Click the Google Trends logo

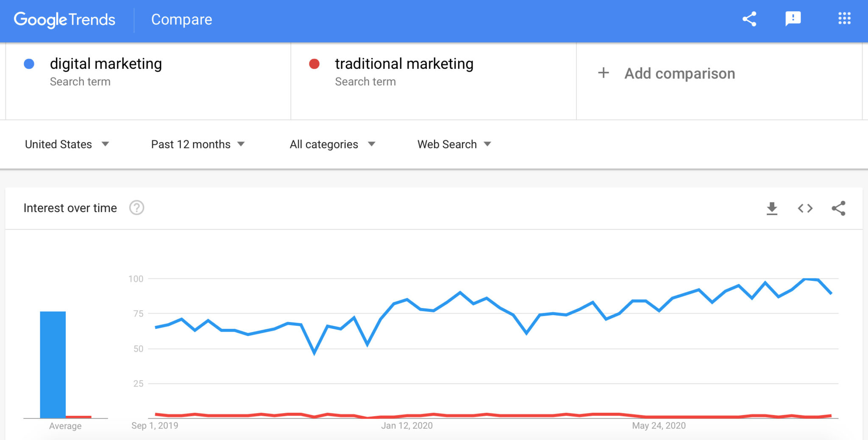pyautogui.click(x=64, y=19)
